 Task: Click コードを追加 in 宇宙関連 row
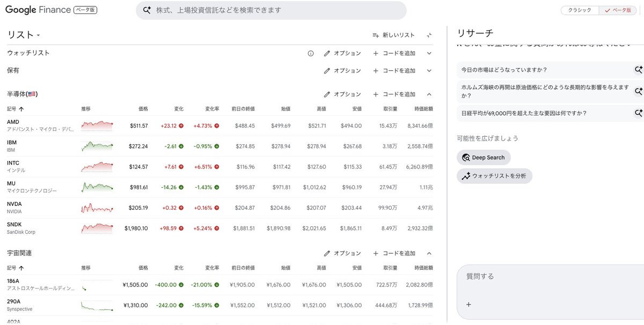coord(394,253)
